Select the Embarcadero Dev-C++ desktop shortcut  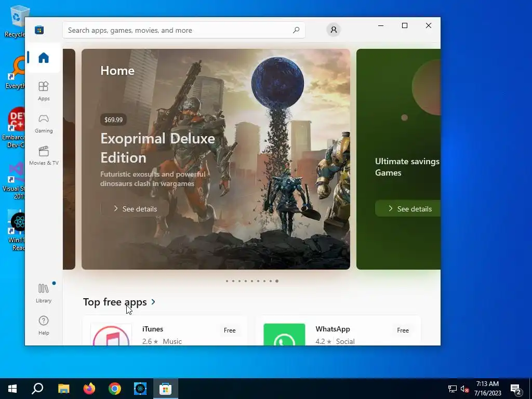(x=14, y=128)
